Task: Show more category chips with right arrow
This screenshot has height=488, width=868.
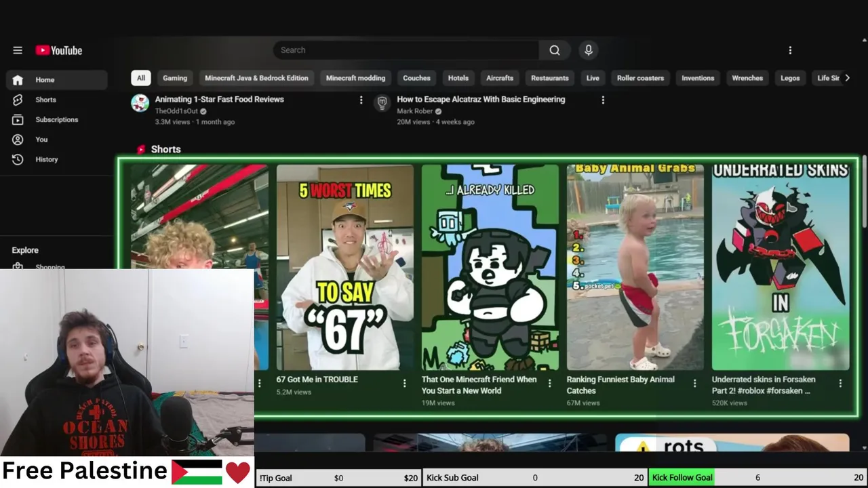Action: pos(847,78)
